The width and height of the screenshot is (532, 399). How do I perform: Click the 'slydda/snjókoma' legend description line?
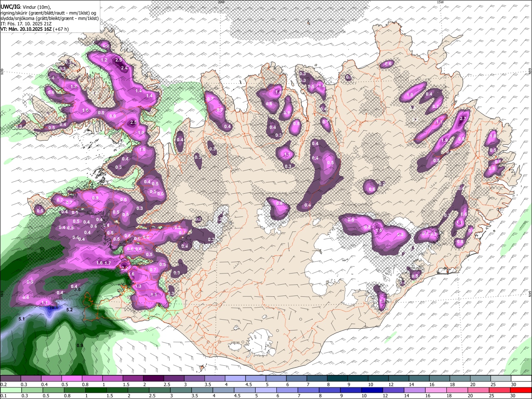click(x=49, y=18)
